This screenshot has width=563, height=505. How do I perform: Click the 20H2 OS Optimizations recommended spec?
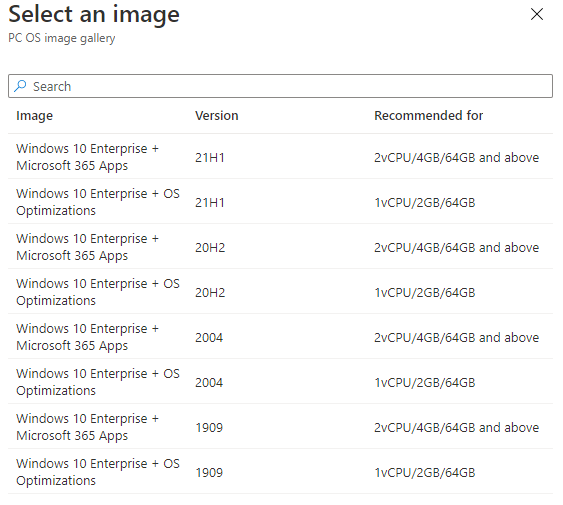(x=424, y=292)
